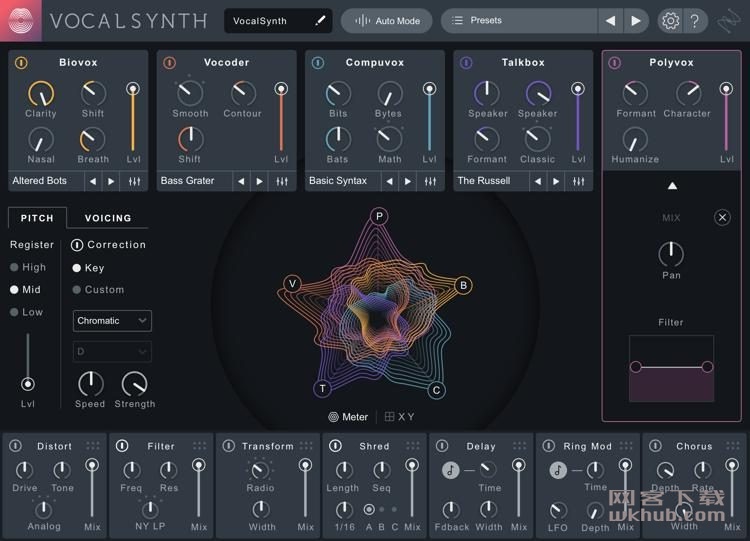
Task: Select previous Biovox preset from Altered Bots
Action: [x=93, y=181]
